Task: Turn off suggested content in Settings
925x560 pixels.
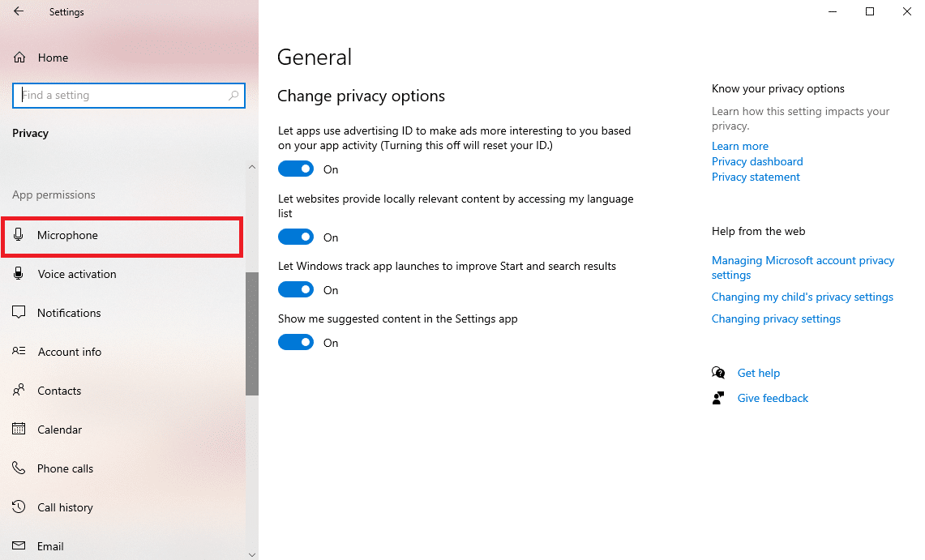Action: 296,342
